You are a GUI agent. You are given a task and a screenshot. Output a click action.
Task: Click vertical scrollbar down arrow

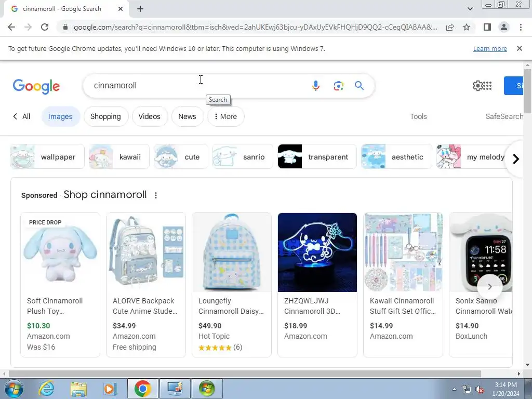[527, 365]
